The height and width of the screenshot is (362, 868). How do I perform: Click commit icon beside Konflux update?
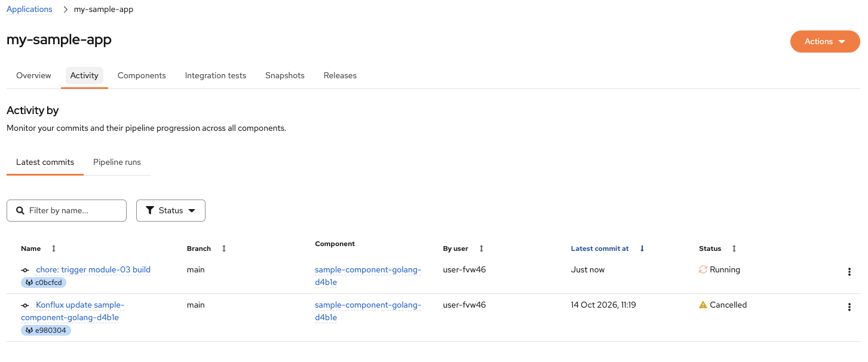tap(25, 305)
